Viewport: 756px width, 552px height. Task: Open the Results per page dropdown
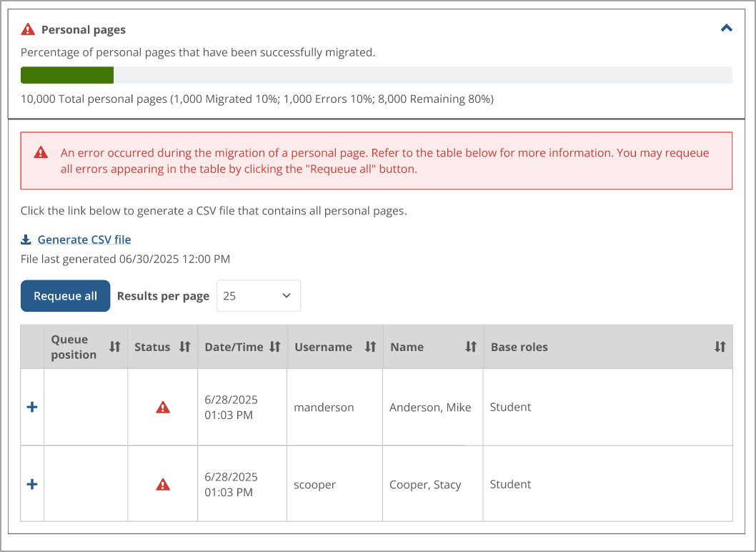(x=259, y=296)
